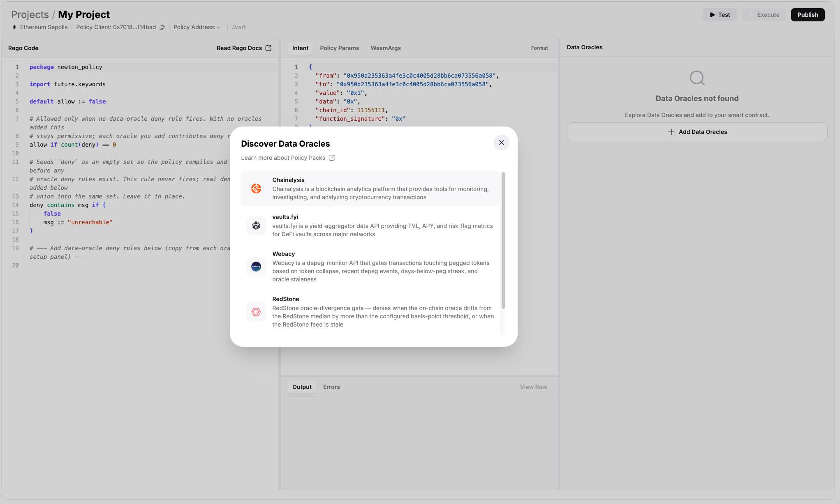This screenshot has width=840, height=504.
Task: Click the My Project title
Action: pos(84,15)
